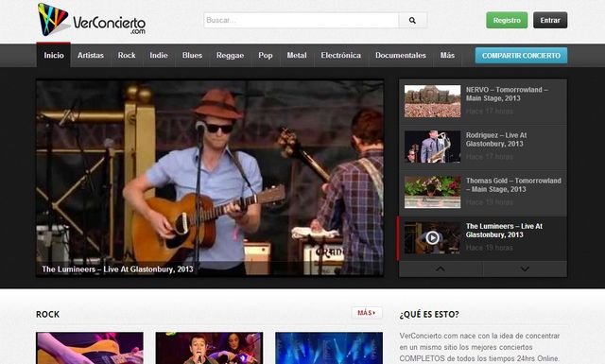Click The Lumineers playlist title
This screenshot has width=605, height=364.
coord(504,231)
